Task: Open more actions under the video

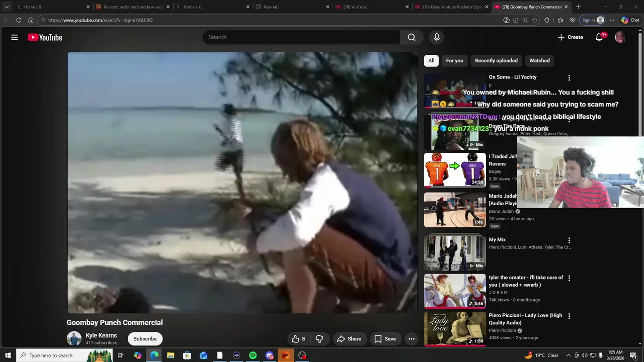Action: coord(412,339)
